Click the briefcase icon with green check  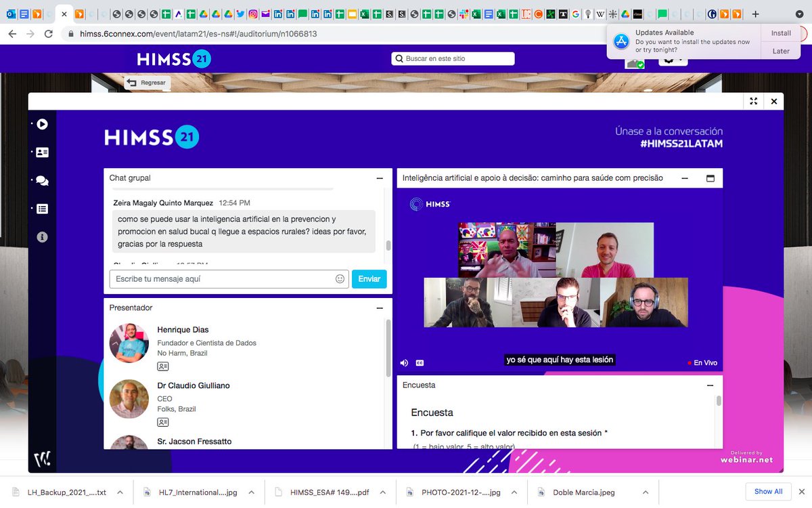tap(635, 62)
